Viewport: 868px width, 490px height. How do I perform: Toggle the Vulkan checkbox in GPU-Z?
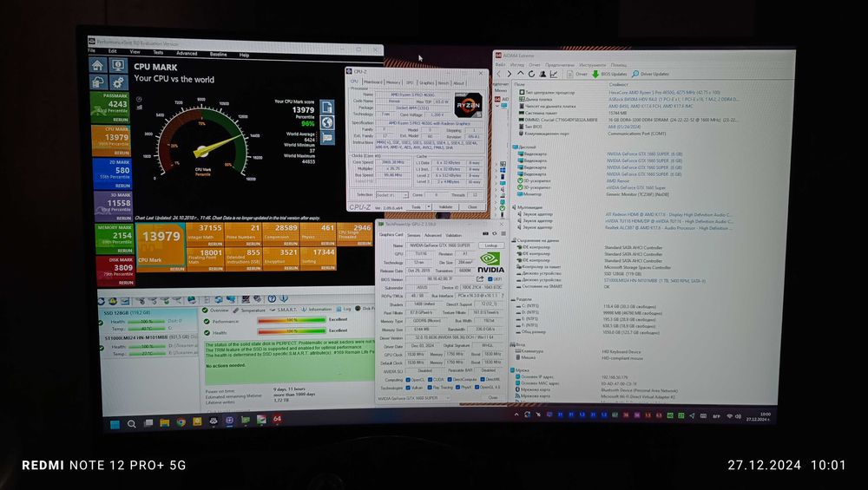tap(408, 388)
